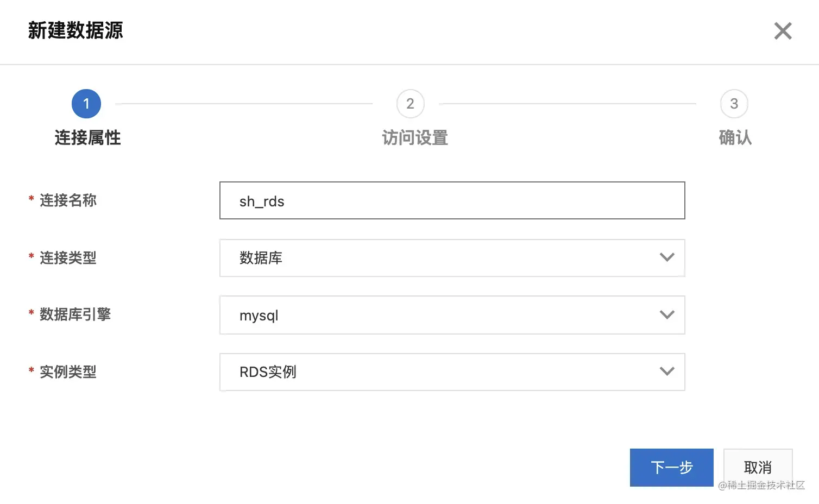Click the 连接名称 field label
Image resolution: width=819 pixels, height=504 pixels.
68,200
